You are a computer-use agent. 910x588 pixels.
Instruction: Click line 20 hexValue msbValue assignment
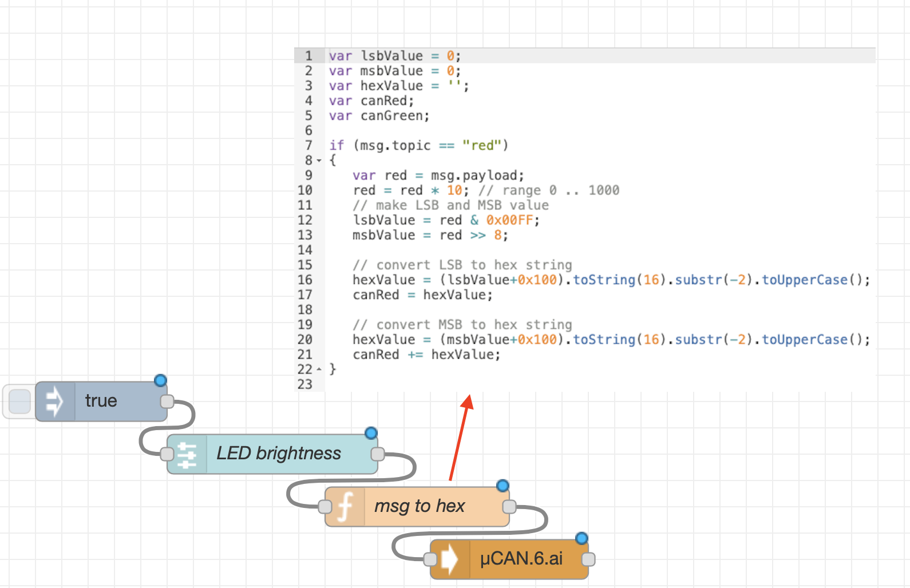[611, 339]
